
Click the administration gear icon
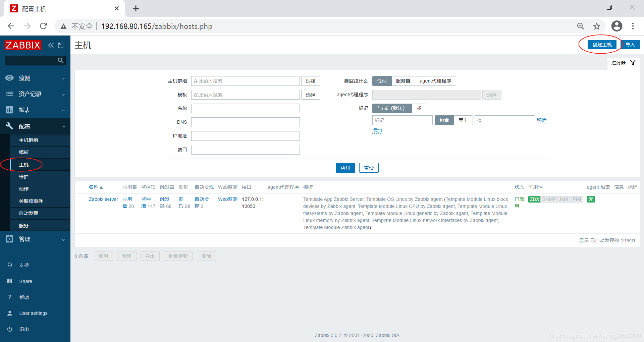tap(9, 239)
